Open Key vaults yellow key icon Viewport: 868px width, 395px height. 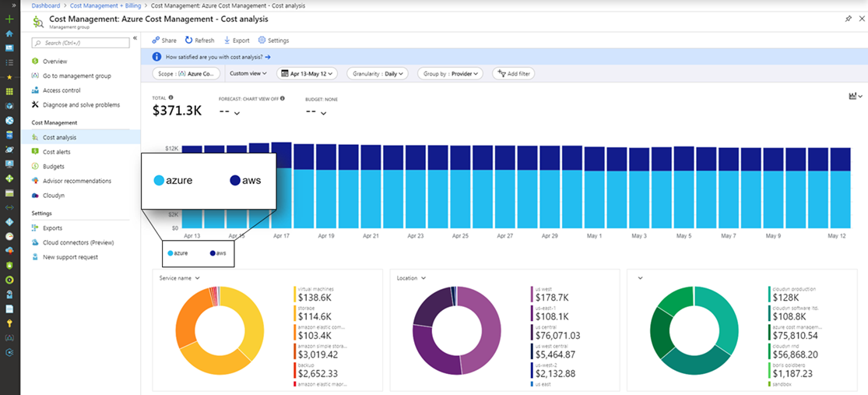click(x=9, y=323)
